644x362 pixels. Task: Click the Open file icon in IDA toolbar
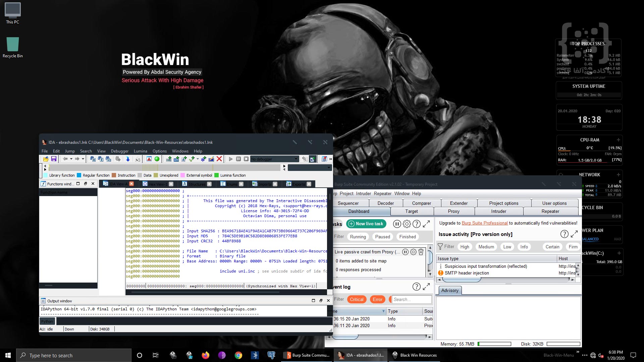[46, 159]
